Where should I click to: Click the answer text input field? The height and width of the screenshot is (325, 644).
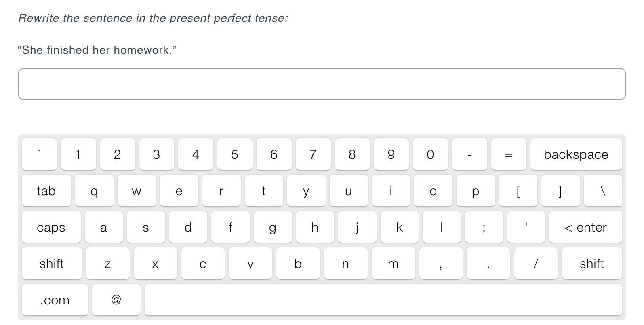click(321, 84)
